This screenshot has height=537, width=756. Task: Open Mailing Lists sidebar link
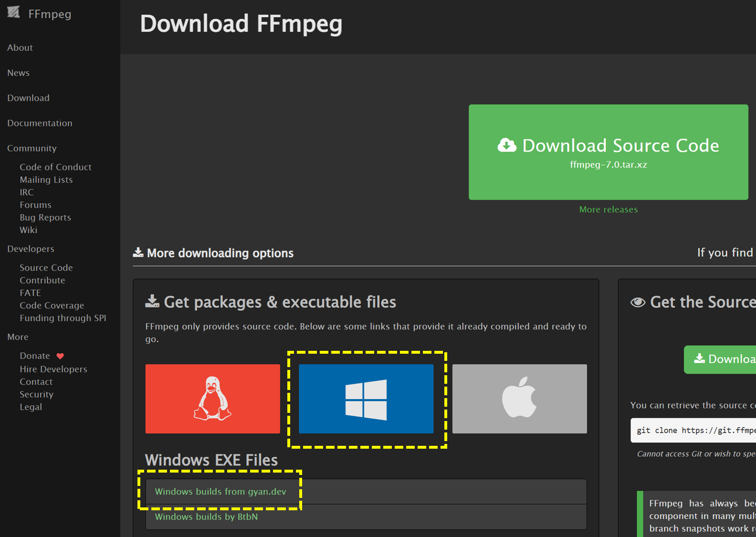(x=46, y=180)
